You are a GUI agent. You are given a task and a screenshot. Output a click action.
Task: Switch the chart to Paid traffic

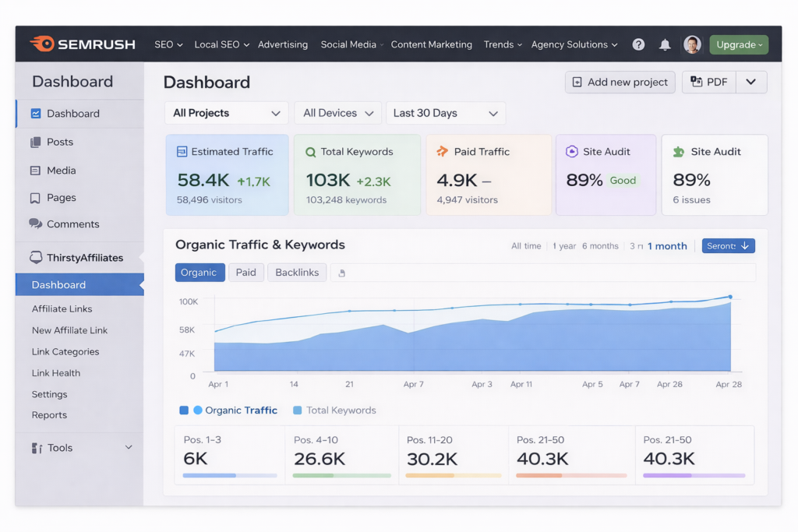point(246,273)
